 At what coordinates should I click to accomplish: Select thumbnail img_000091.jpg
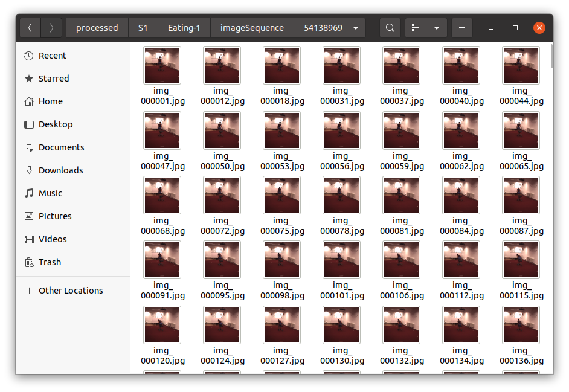pos(162,260)
